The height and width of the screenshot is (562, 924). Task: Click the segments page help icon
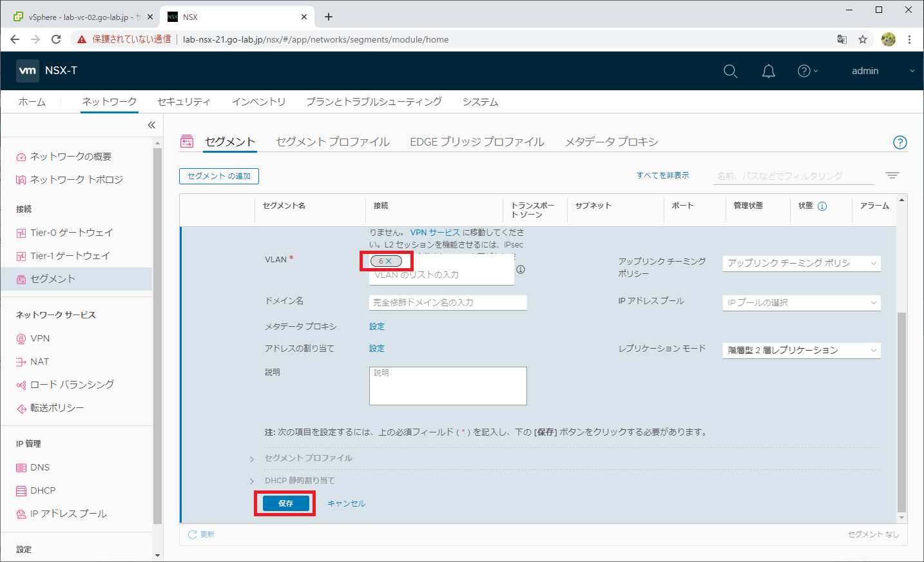click(900, 142)
